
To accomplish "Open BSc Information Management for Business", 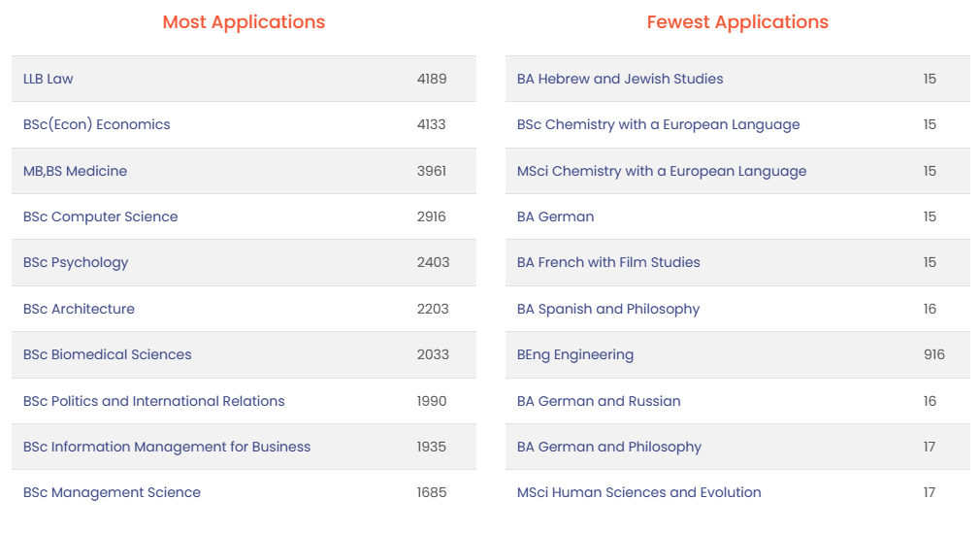I will 167,447.
